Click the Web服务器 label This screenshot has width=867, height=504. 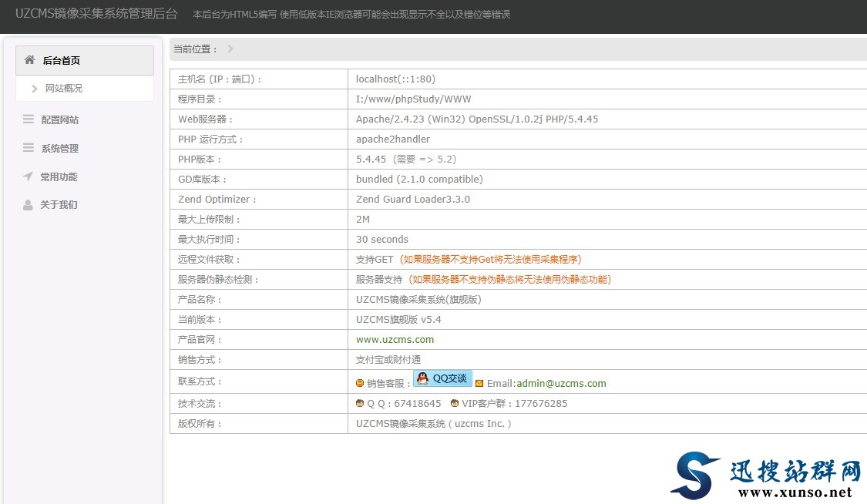[x=205, y=119]
